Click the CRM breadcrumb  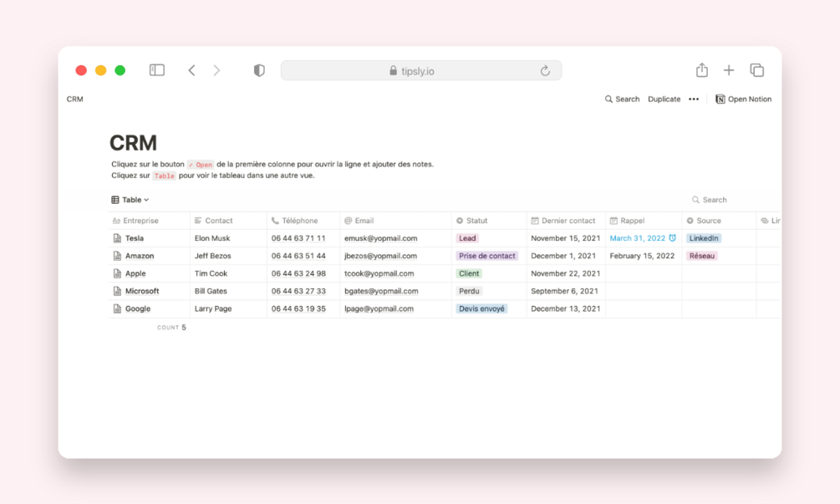(75, 99)
